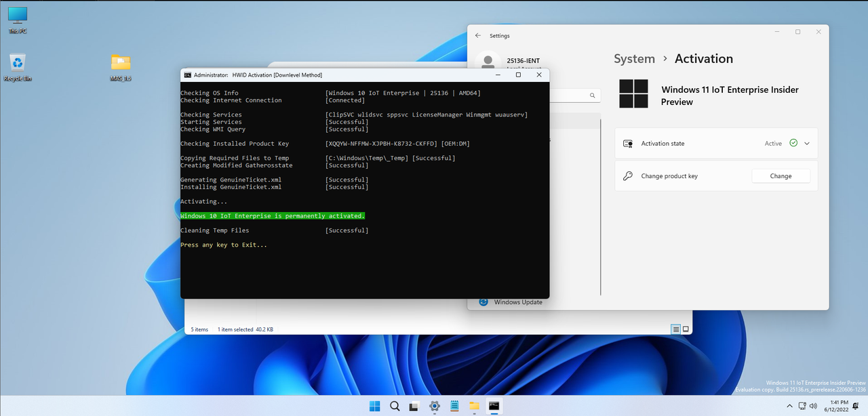Click the 'permanently activated' green line
The width and height of the screenshot is (868, 416).
(x=273, y=215)
